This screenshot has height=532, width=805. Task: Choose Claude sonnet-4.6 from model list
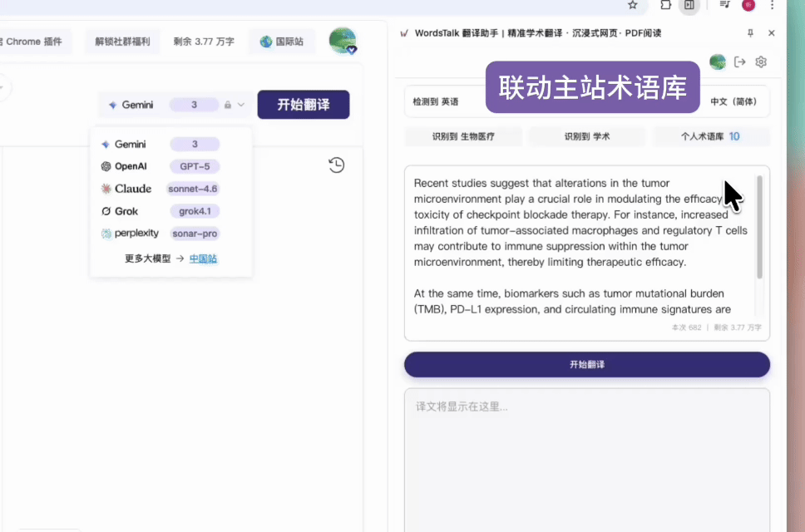(161, 189)
